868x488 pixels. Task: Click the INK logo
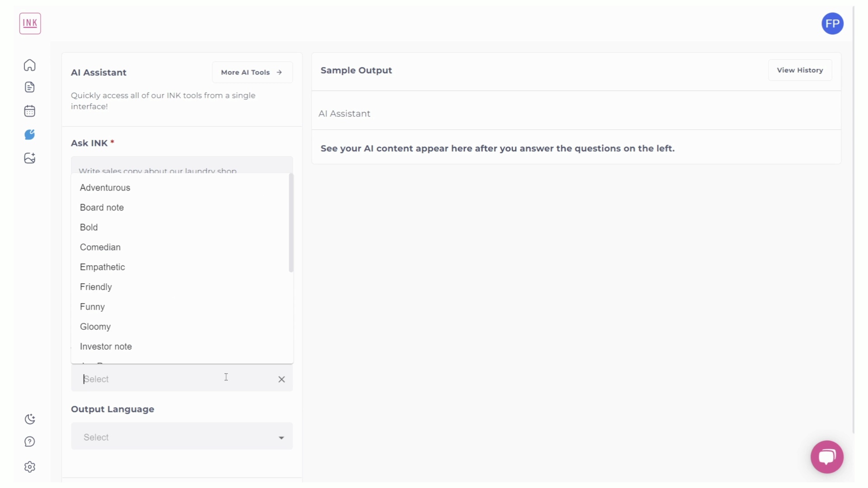(30, 23)
